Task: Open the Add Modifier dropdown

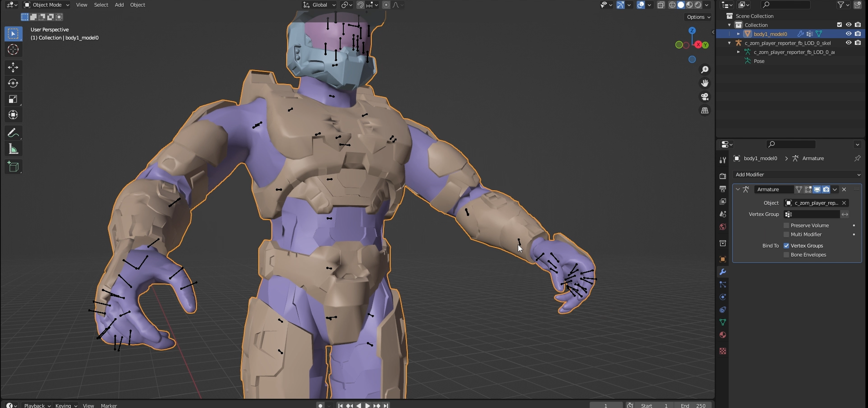Action: click(x=797, y=175)
